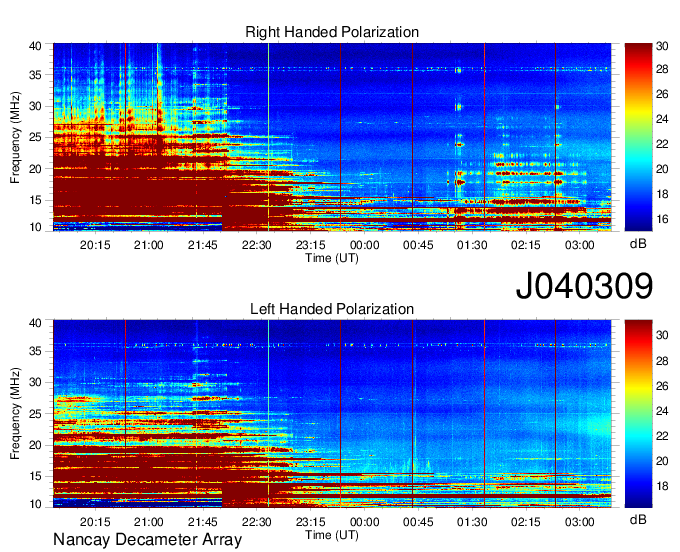This screenshot has height=552, width=680.
Task: Click 21:00 tick under right-handed plot
Action: pos(149,245)
